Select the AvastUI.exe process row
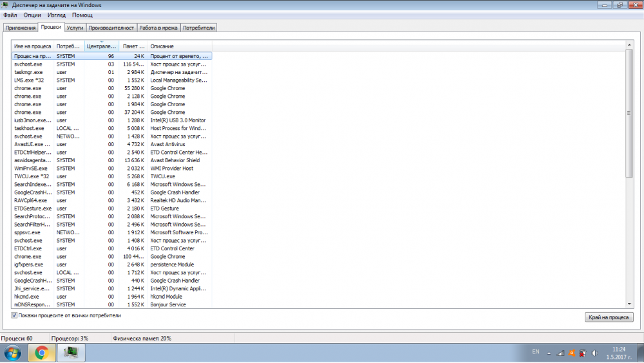644x363 pixels. coord(111,144)
